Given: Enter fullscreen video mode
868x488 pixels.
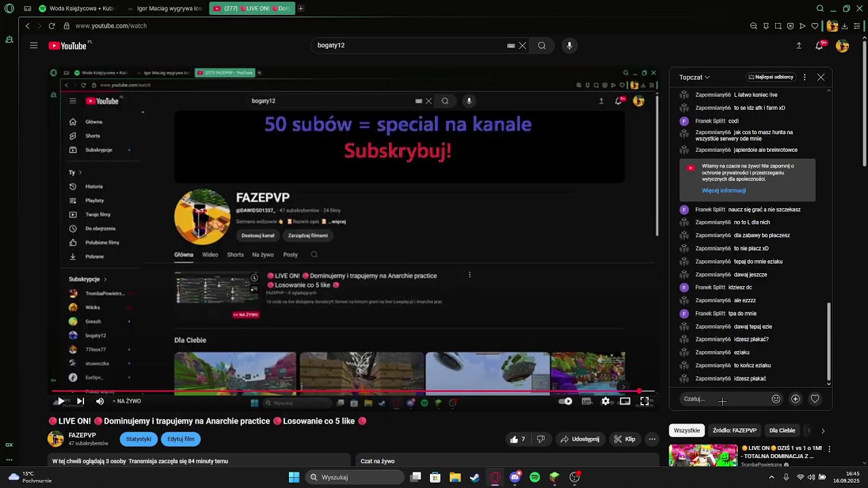Looking at the screenshot, I should click(x=645, y=401).
